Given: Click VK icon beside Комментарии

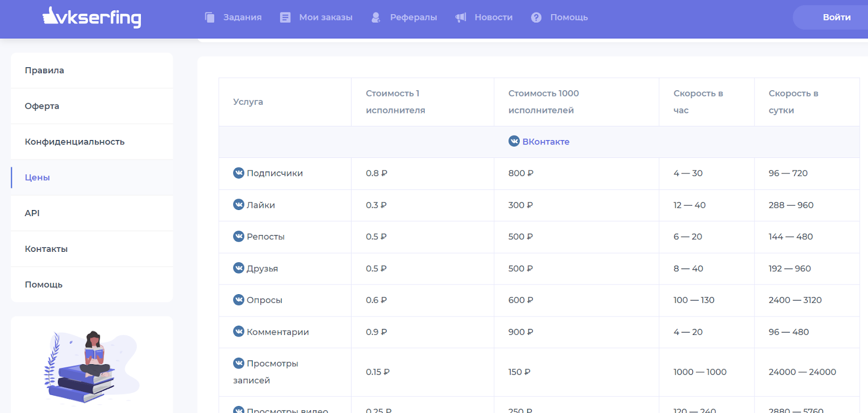Looking at the screenshot, I should click(x=239, y=332).
